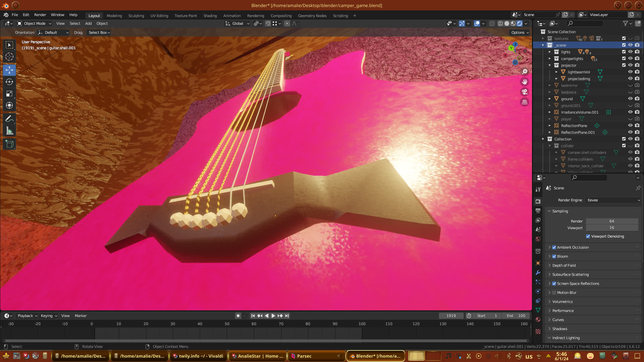The width and height of the screenshot is (644, 362).
Task: Select the Move tool in toolbar
Action: click(9, 70)
